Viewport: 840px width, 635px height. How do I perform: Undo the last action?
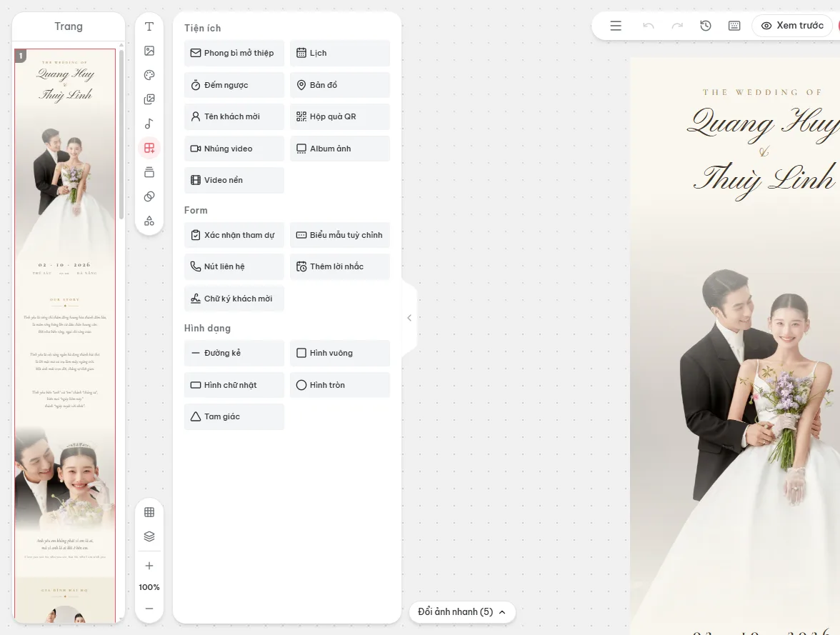coord(649,26)
